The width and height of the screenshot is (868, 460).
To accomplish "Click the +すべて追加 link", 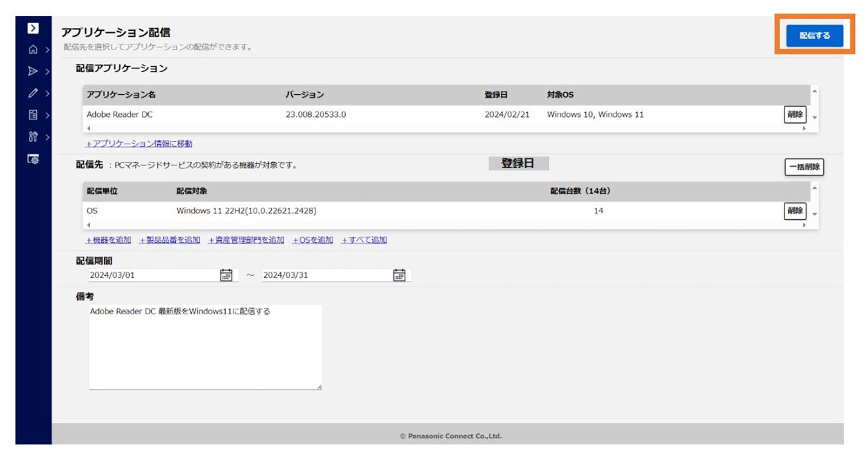I will coord(363,240).
